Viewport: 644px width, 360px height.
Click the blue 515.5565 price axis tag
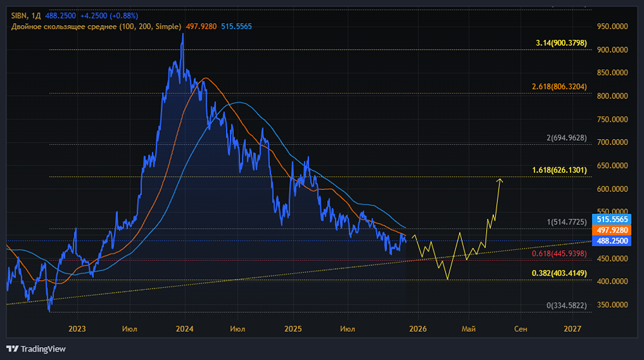point(612,219)
